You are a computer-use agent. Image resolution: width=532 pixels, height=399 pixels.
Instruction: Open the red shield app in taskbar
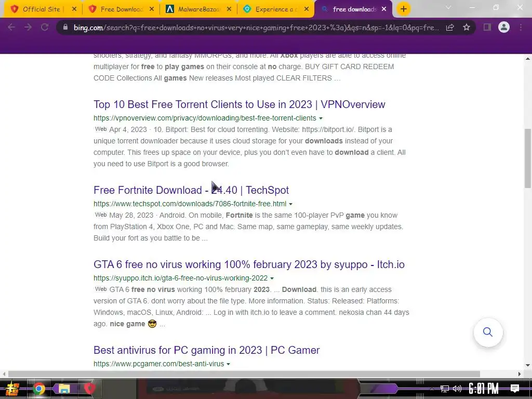point(89,389)
